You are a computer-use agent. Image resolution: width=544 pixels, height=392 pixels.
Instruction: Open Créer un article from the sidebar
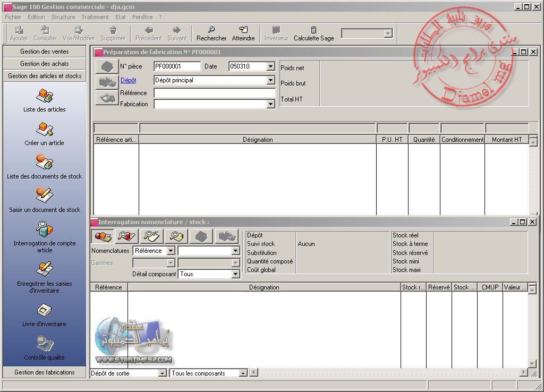pos(44,130)
